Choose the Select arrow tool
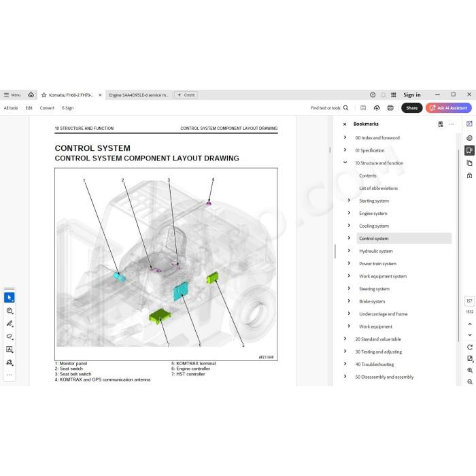 coord(10,298)
